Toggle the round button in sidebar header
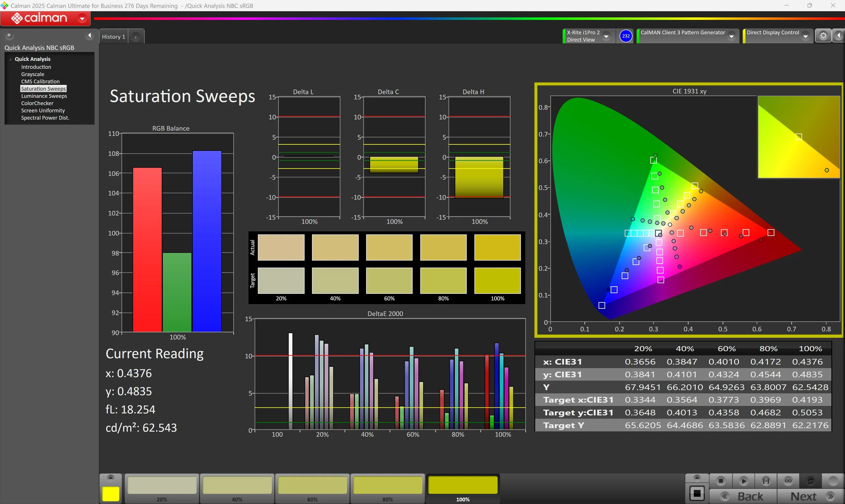 pos(9,35)
